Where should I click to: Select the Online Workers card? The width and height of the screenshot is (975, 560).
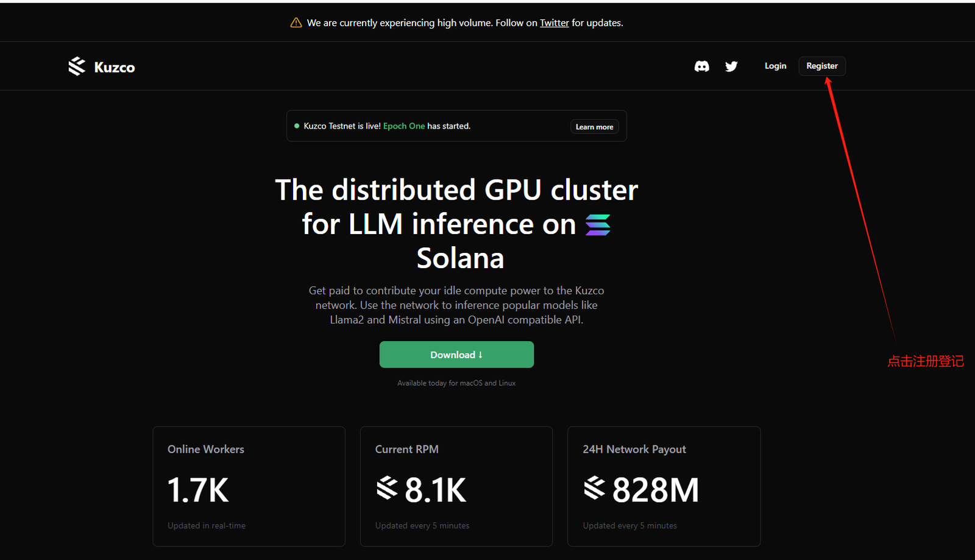pyautogui.click(x=249, y=486)
